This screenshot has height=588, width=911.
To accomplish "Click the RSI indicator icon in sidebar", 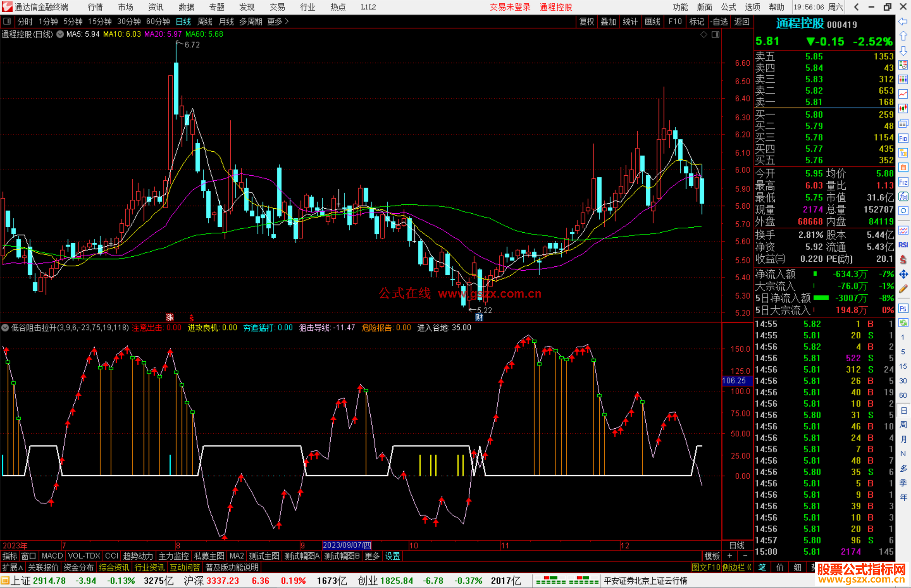I will click(x=903, y=245).
